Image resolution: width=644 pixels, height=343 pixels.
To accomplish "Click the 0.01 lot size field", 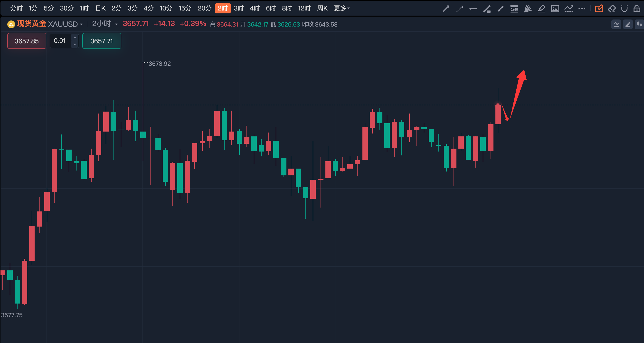I will pos(60,41).
